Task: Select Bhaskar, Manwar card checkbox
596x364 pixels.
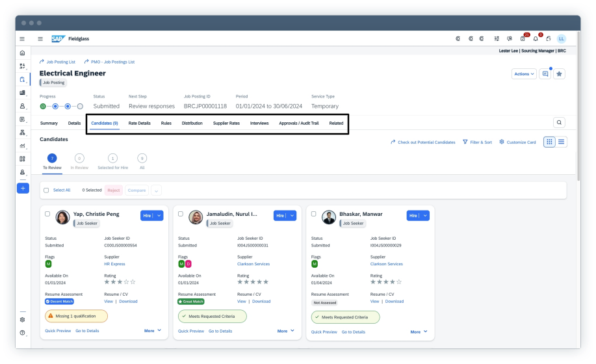Action: click(x=313, y=214)
